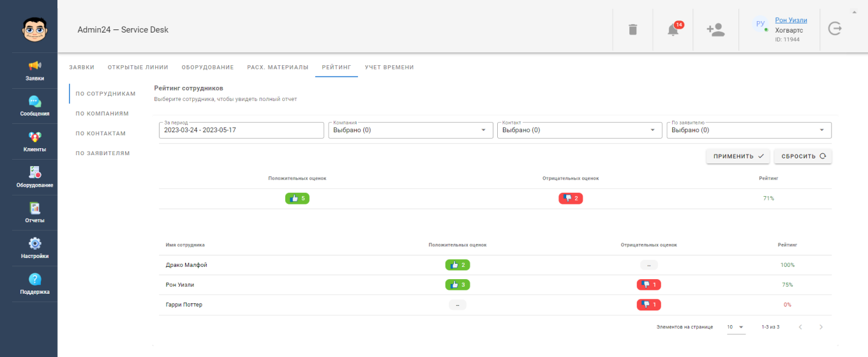868x357 pixels.
Task: Open Настройки gear icon
Action: pyautogui.click(x=35, y=243)
